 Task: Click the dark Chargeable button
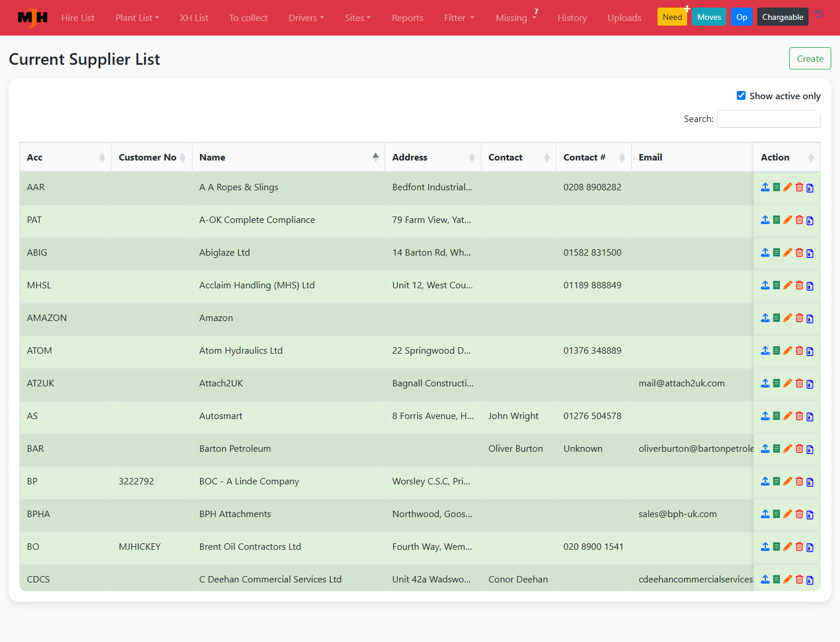click(783, 17)
